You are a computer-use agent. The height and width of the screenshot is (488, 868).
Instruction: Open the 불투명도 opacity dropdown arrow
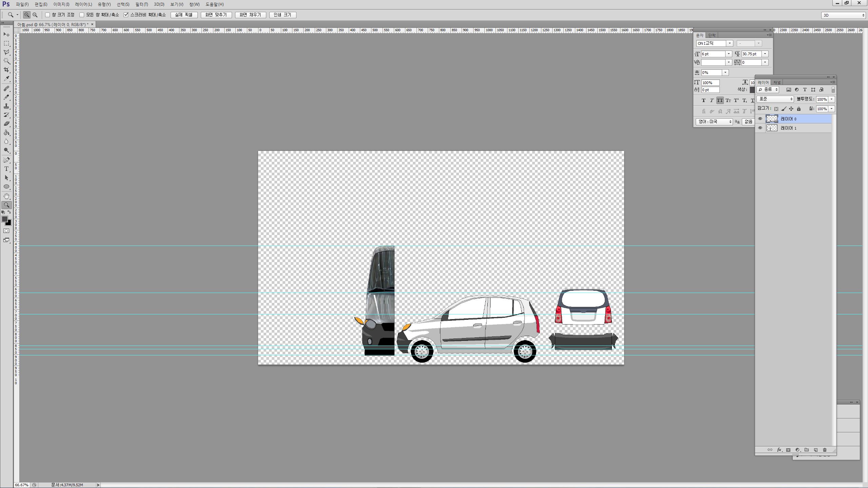point(832,99)
